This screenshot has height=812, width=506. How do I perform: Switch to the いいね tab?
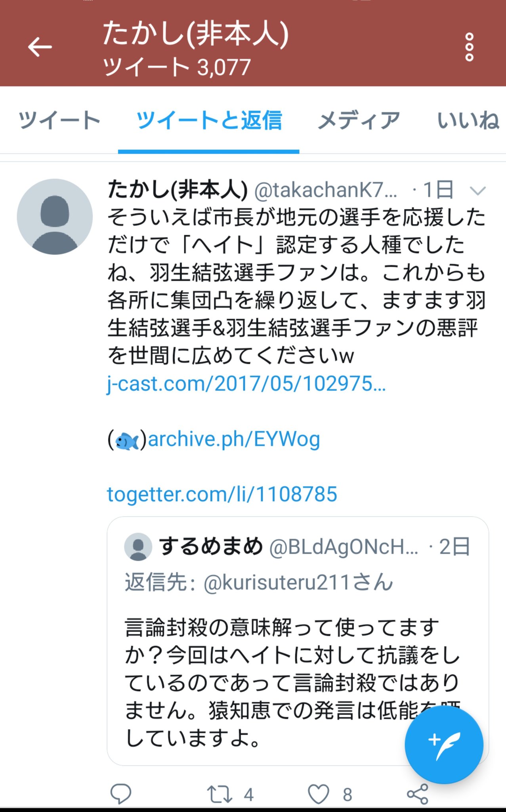[468, 121]
